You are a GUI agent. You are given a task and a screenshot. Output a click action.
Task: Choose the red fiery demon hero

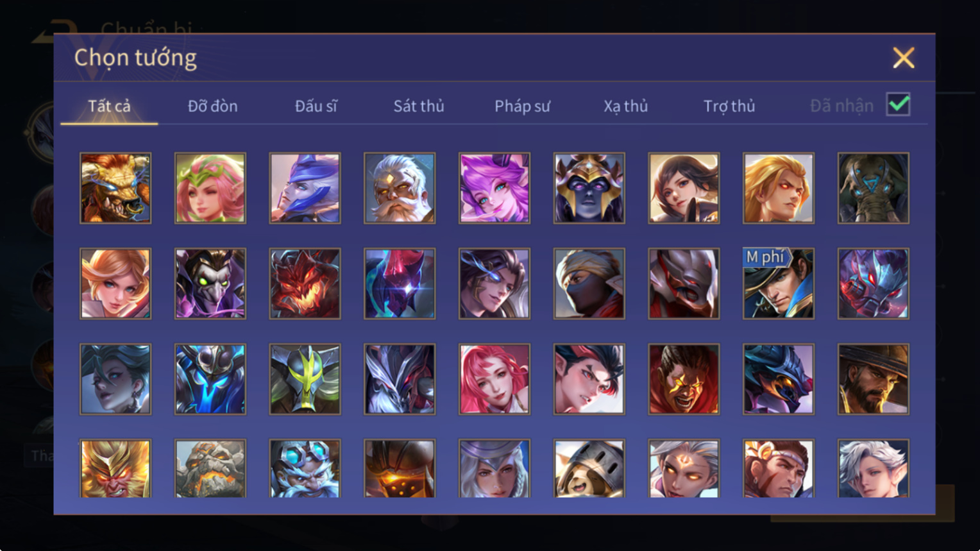point(305,284)
